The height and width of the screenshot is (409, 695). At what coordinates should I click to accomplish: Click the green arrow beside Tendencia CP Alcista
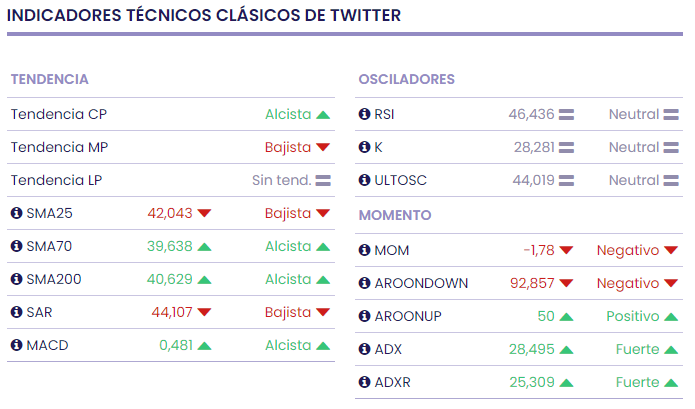323,115
